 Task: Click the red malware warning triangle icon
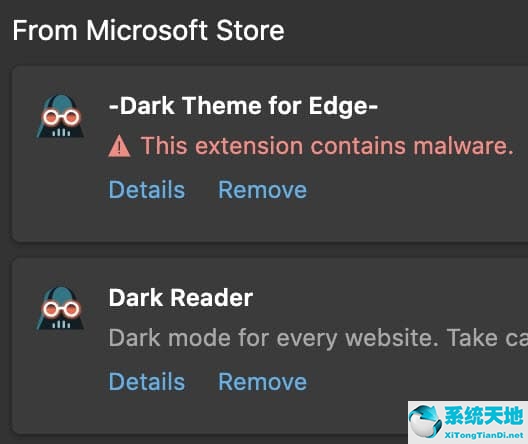[x=119, y=146]
